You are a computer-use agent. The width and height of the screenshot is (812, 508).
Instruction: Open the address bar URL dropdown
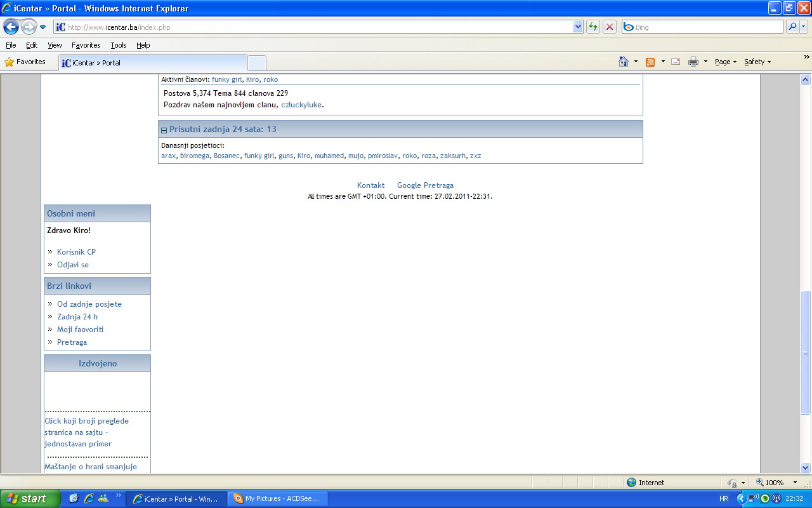(x=578, y=27)
